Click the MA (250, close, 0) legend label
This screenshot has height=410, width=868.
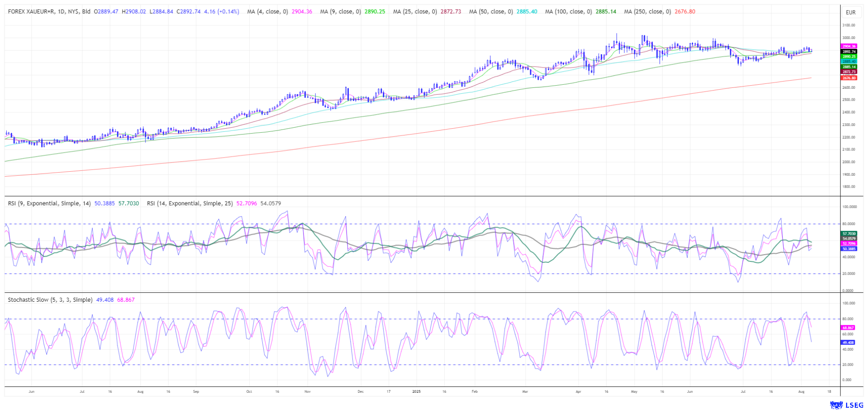click(647, 11)
